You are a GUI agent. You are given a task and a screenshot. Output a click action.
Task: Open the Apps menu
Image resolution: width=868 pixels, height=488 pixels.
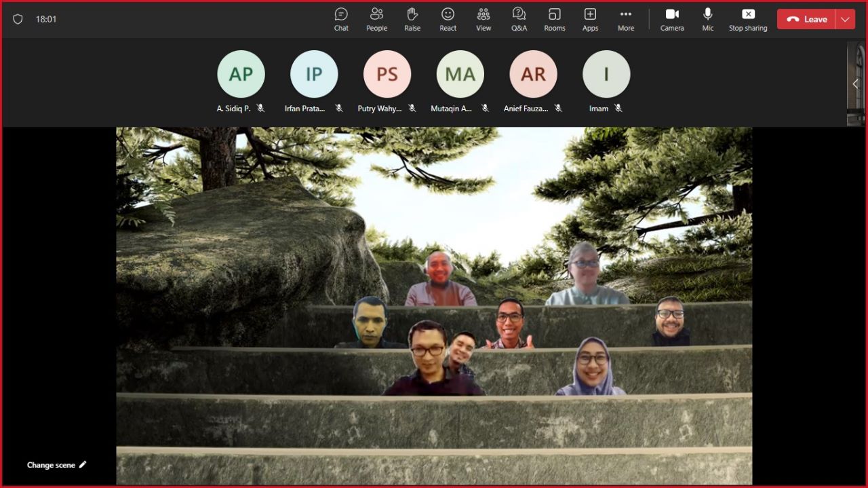click(x=590, y=19)
